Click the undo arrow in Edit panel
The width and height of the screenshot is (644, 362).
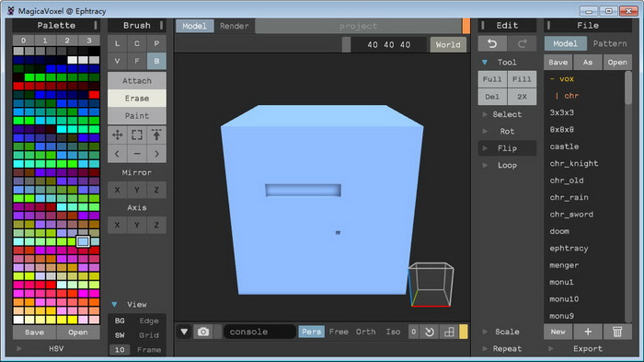pyautogui.click(x=492, y=43)
